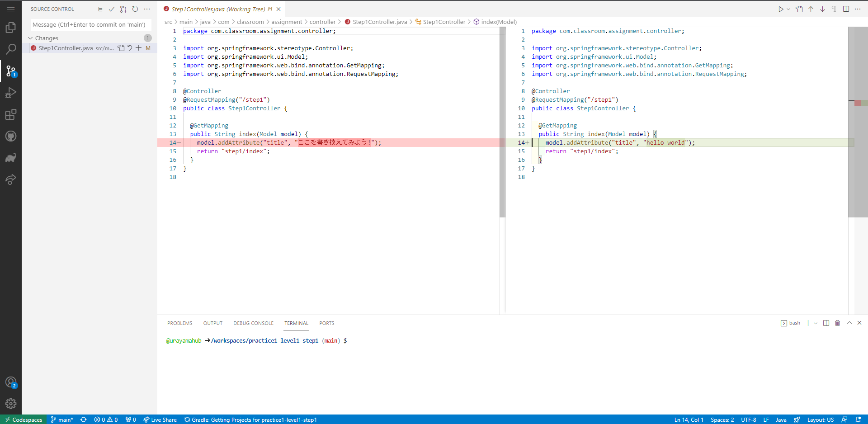This screenshot has height=424, width=868.
Task: Click the Refresh icon in Source Control header
Action: tap(135, 9)
